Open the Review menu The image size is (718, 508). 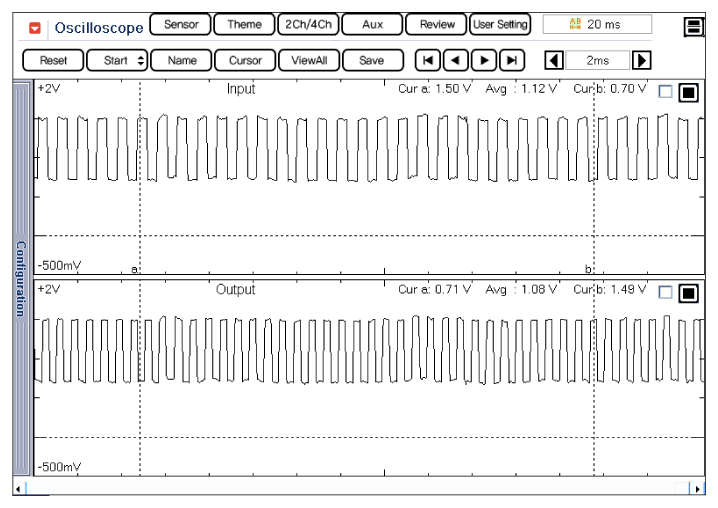tap(436, 24)
